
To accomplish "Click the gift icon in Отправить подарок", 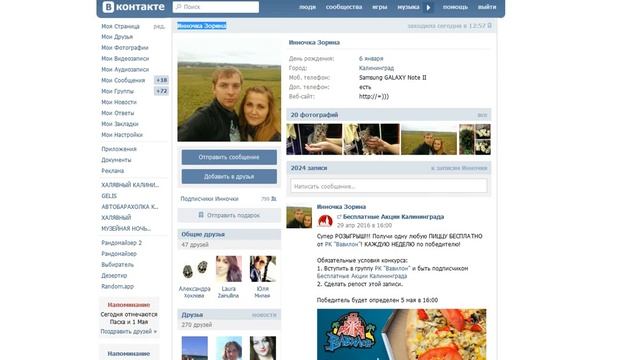I will (x=201, y=215).
